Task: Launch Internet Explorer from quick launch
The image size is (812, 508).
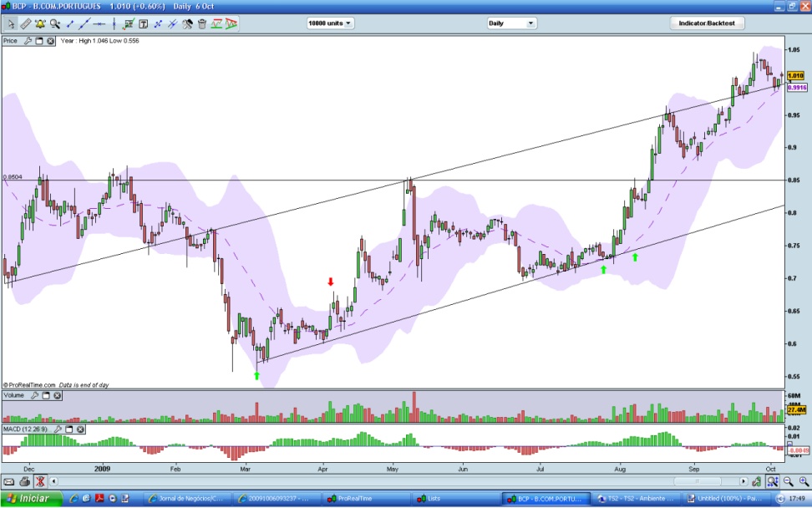Action: pos(74,499)
